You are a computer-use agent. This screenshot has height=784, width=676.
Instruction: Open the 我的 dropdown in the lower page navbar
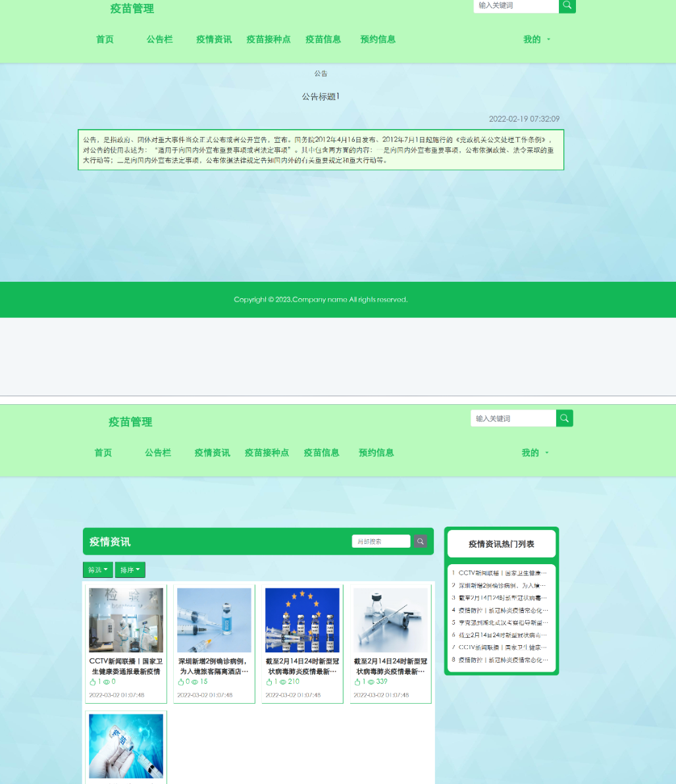pos(535,452)
